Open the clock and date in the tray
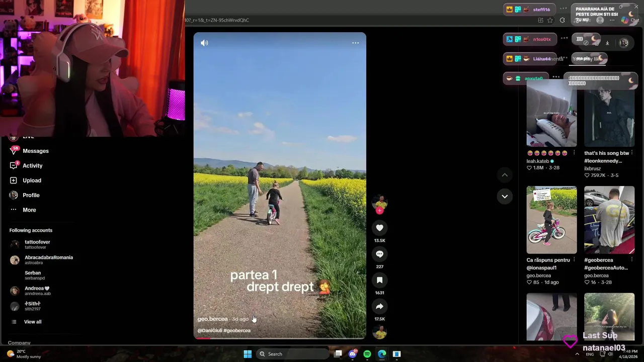Screen dimensions: 644x362 (629, 354)
